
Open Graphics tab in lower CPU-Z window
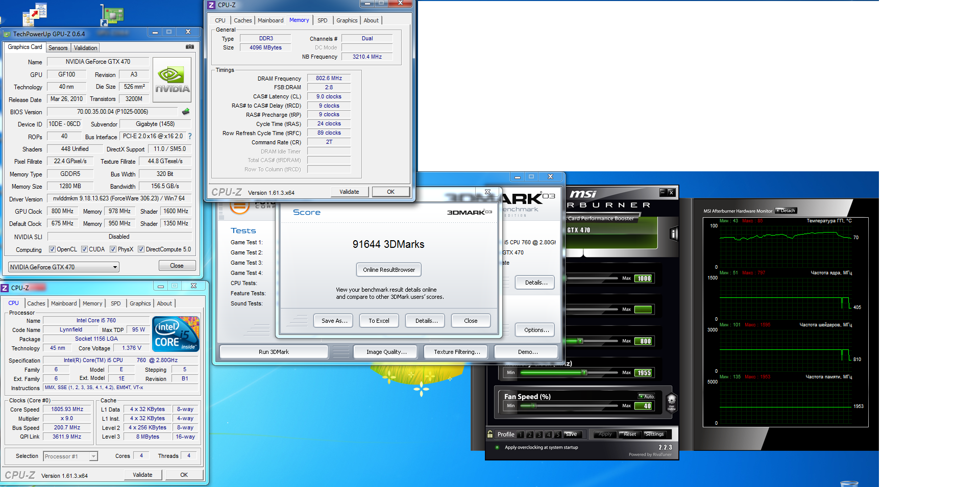pyautogui.click(x=140, y=303)
